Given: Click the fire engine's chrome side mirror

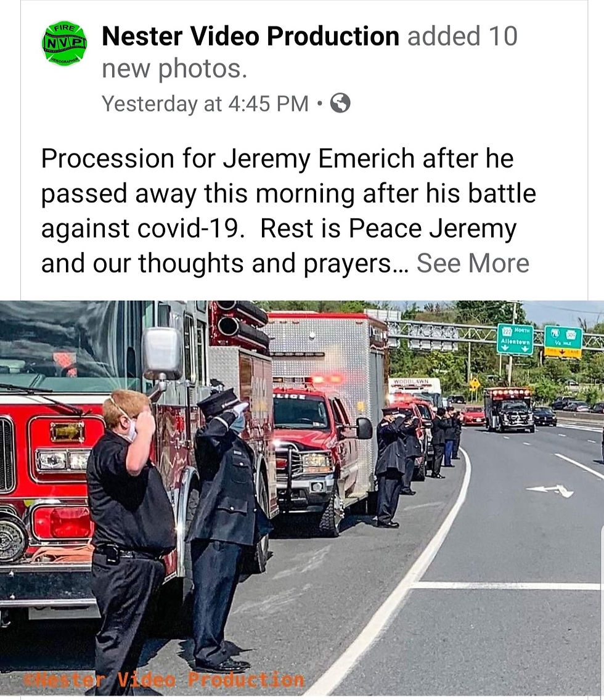Looking at the screenshot, I should (x=163, y=354).
